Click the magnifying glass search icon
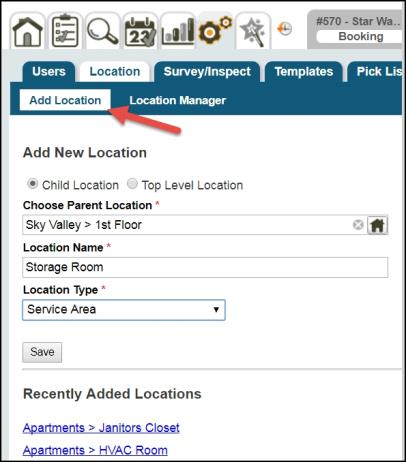Screen dimensions: 406x462 pyautogui.click(x=103, y=32)
